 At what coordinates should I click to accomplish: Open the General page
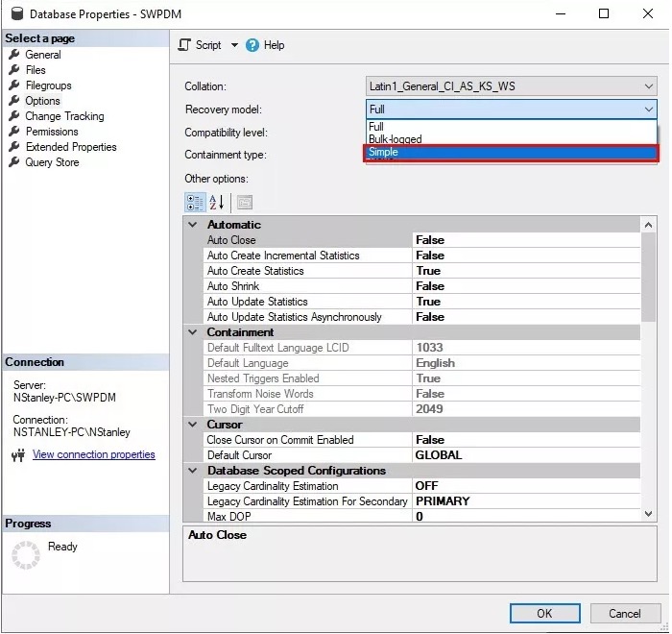[x=43, y=55]
